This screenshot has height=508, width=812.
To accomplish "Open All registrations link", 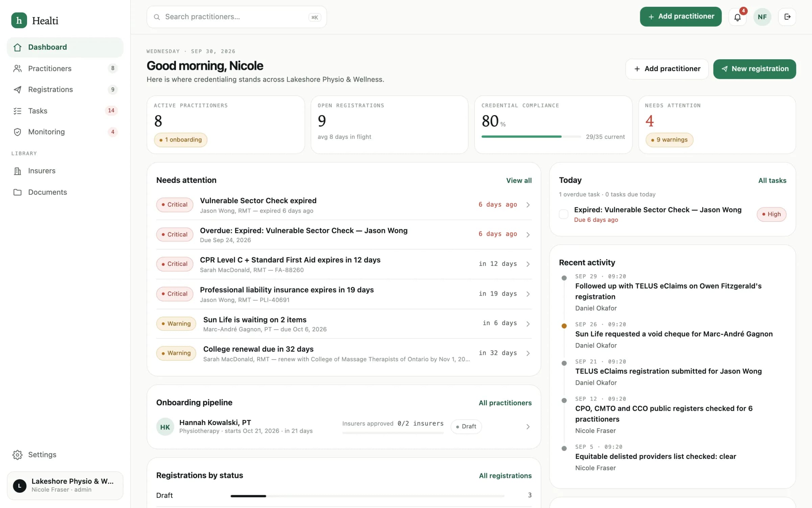I will point(505,475).
